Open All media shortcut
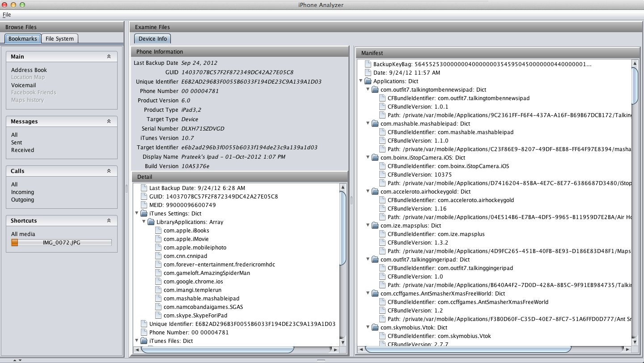 [x=23, y=234]
